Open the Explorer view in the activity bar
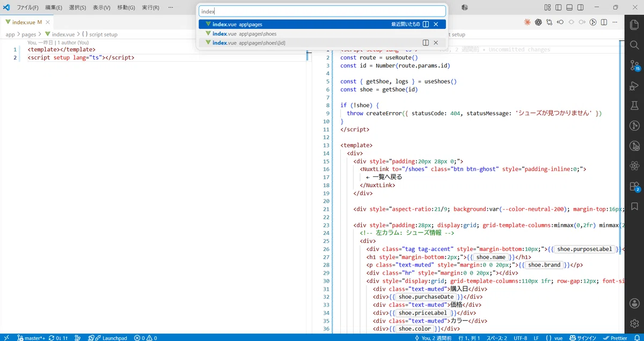 click(x=634, y=24)
